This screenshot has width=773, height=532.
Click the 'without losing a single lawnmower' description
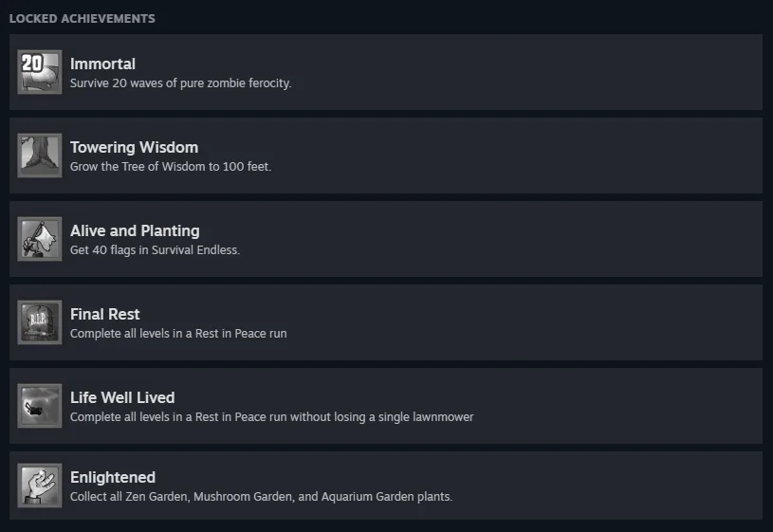[271, 417]
